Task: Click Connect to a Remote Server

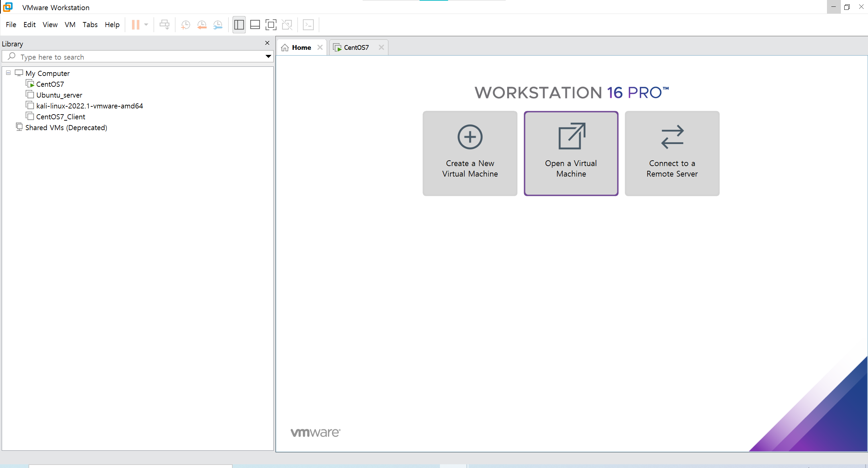Action: click(672, 153)
